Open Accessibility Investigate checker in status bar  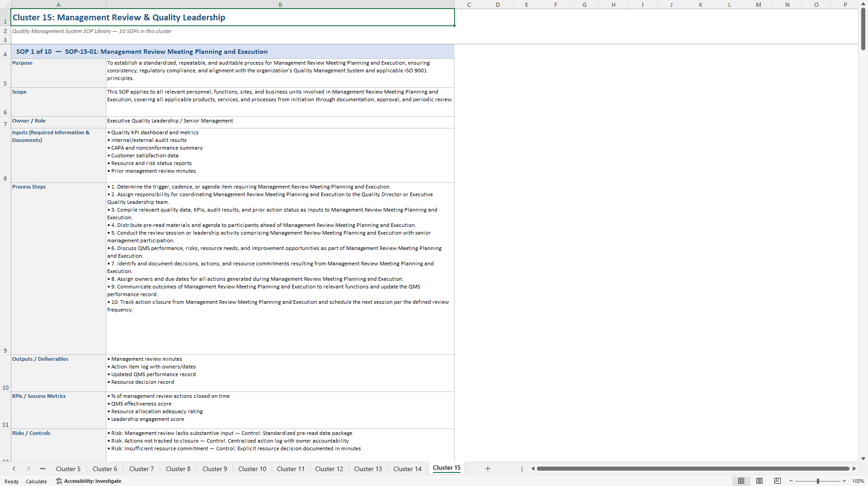coord(89,481)
